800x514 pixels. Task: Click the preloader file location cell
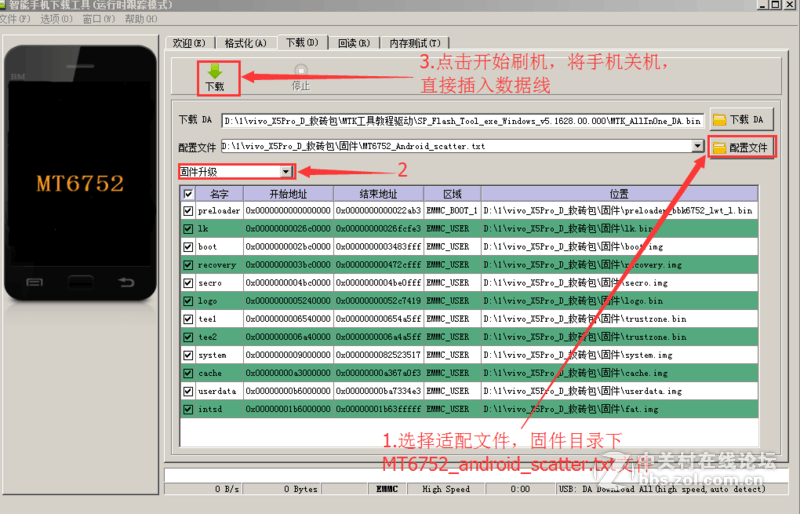[x=619, y=210]
